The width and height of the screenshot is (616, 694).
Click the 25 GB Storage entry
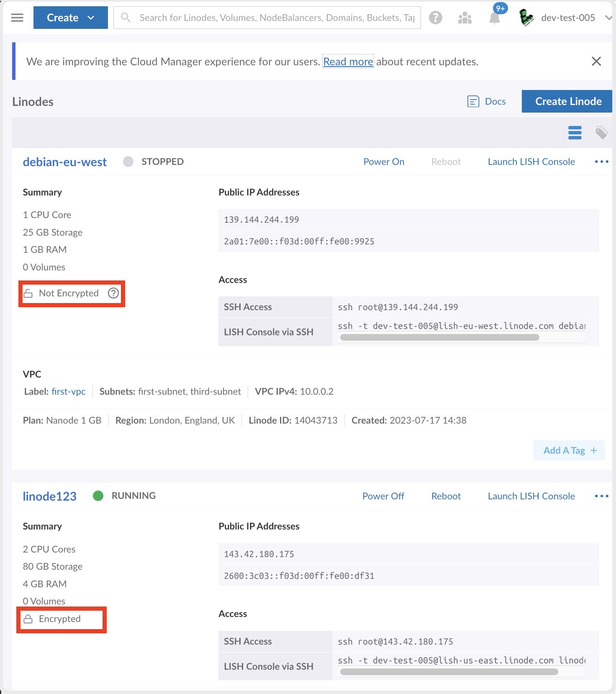click(x=53, y=232)
